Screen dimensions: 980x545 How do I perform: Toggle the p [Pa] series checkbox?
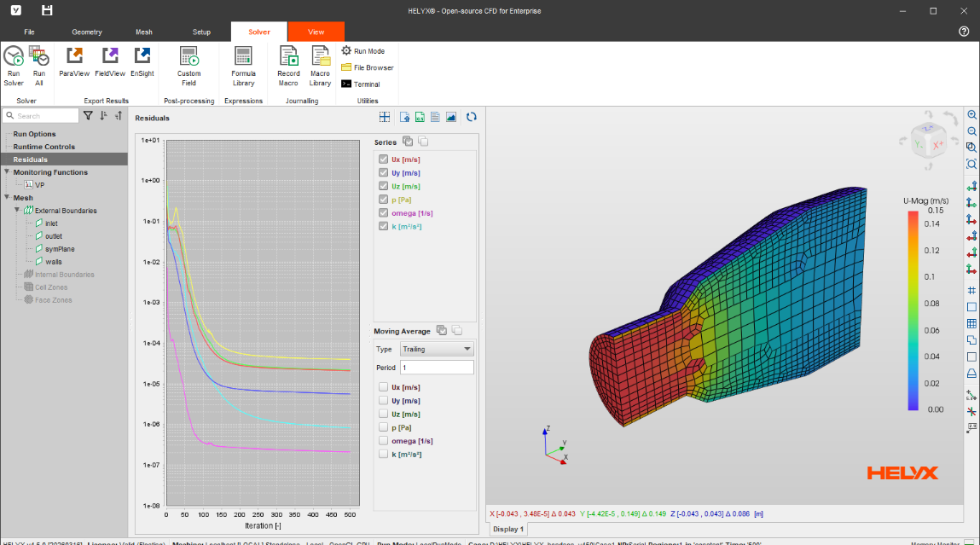coord(383,200)
